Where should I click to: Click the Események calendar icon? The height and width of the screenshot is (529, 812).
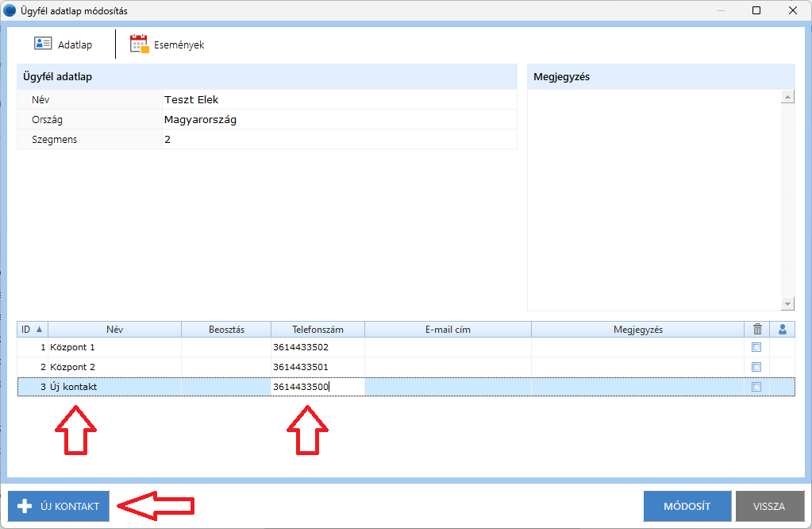pyautogui.click(x=139, y=44)
